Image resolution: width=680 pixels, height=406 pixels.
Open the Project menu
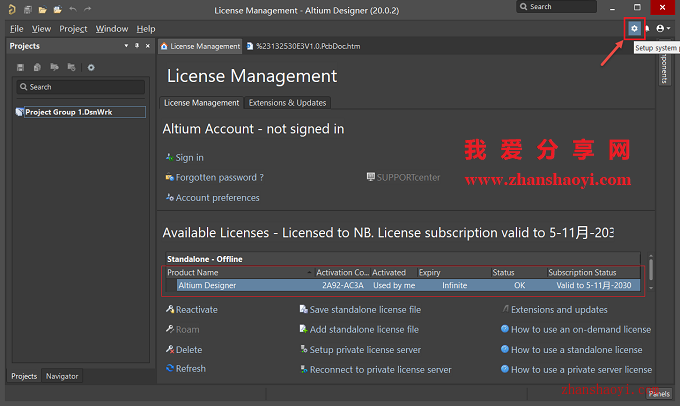pos(73,29)
